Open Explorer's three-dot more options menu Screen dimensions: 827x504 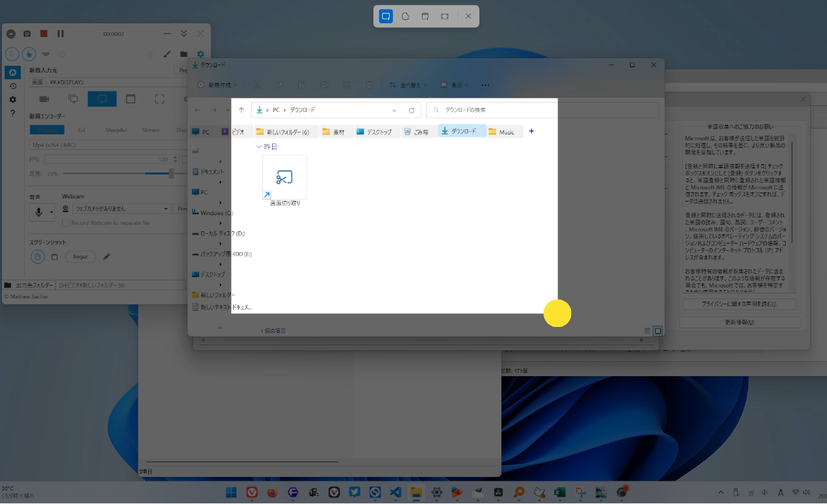485,85
